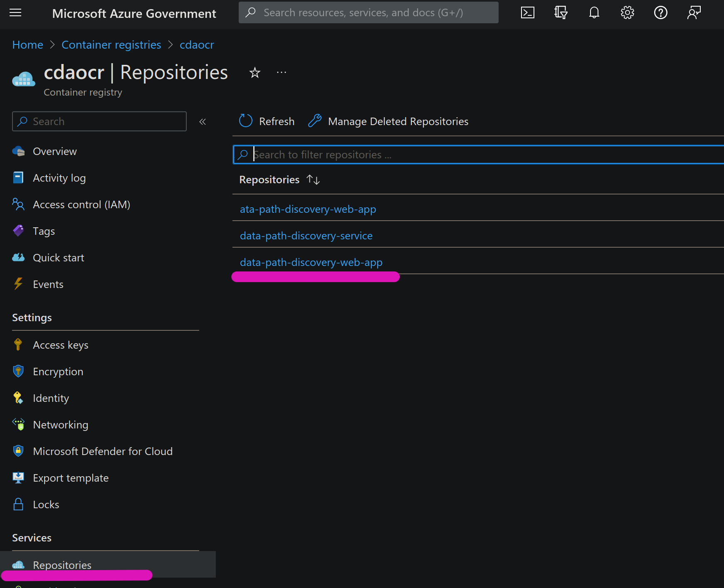The height and width of the screenshot is (588, 724).
Task: Go to Container registries breadcrumb
Action: point(111,45)
